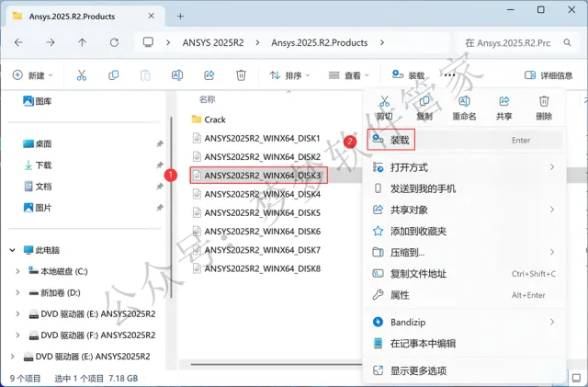
Task: Click the greyed Paste icon in the toolbar
Action: pos(145,75)
